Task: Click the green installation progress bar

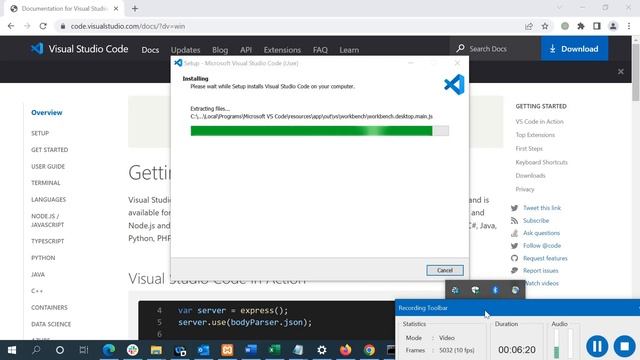Action: tap(320, 131)
